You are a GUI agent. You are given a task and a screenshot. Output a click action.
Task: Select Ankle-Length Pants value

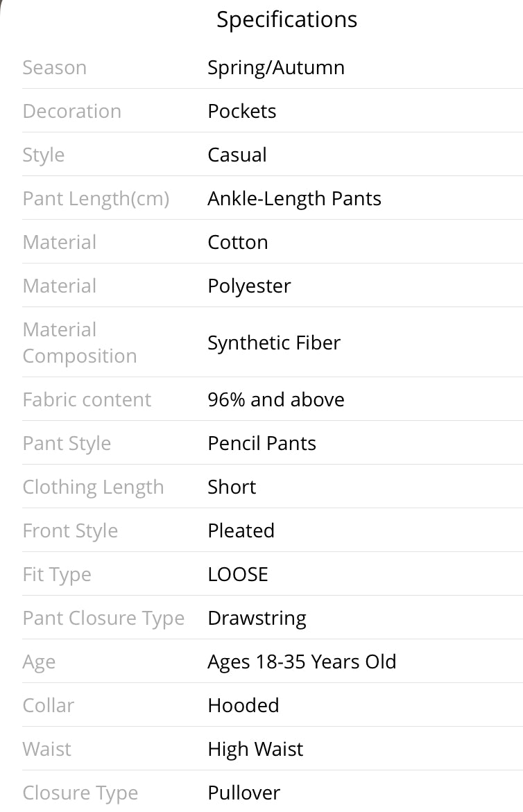pyautogui.click(x=294, y=199)
